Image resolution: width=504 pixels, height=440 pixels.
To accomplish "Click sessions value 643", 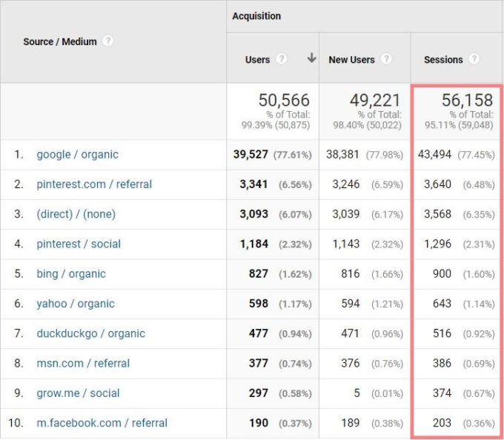I will click(442, 304).
